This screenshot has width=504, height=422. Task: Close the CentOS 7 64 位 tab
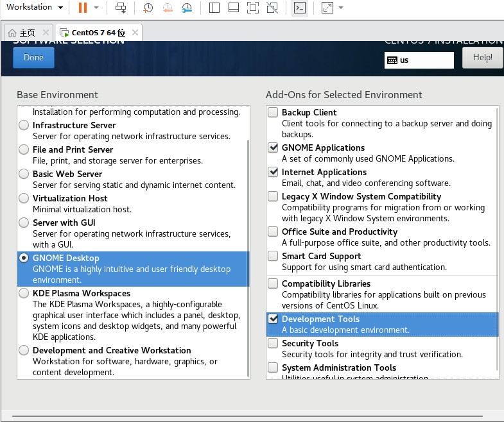pyautogui.click(x=135, y=33)
